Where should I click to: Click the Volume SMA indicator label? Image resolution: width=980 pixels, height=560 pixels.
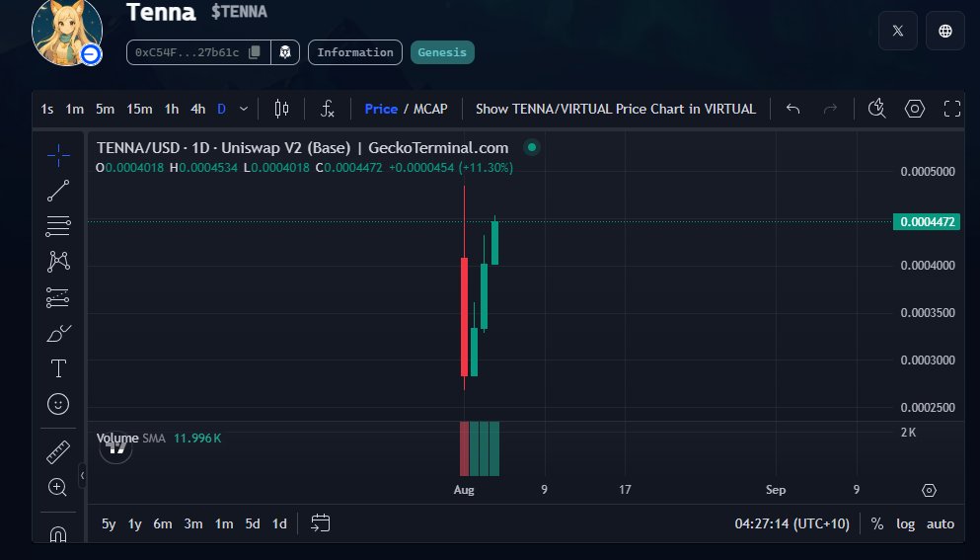(130, 438)
